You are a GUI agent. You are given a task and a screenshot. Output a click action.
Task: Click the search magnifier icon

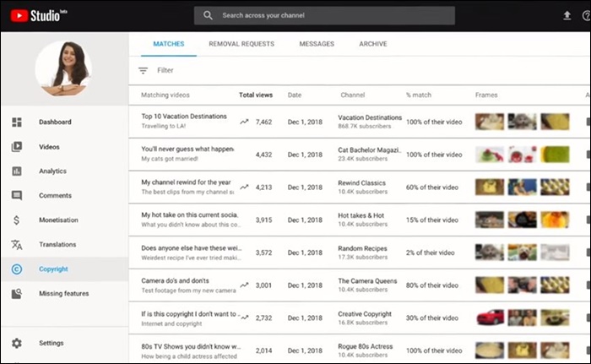point(208,15)
